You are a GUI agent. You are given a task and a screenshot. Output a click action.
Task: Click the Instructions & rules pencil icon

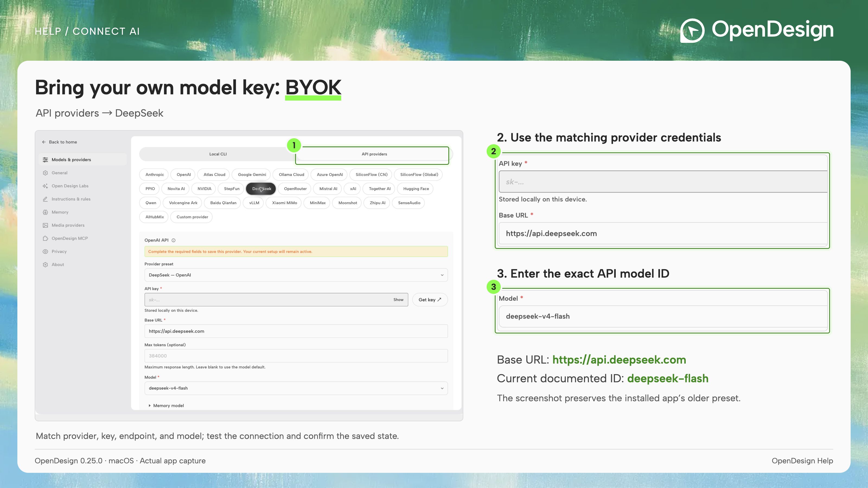coord(45,199)
